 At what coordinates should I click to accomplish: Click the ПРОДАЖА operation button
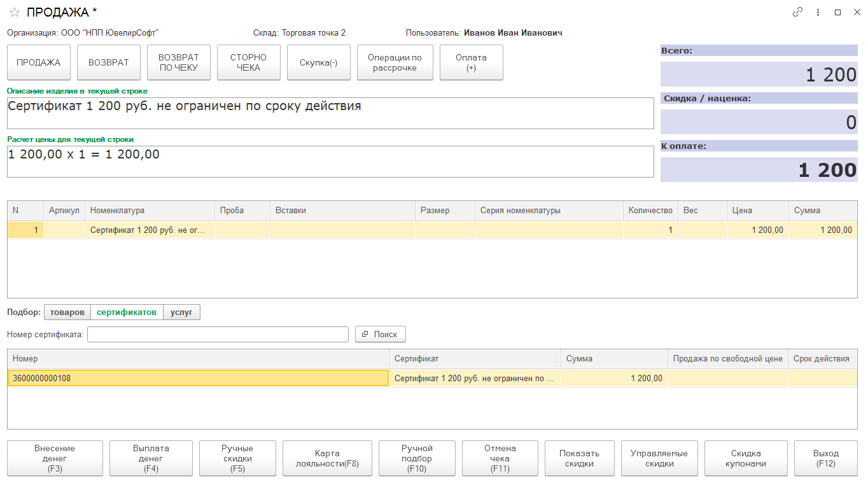[x=39, y=62]
